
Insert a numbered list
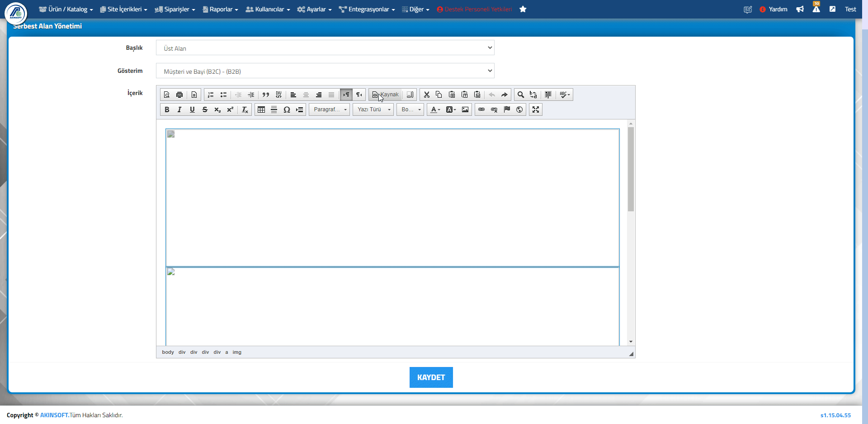tap(211, 95)
